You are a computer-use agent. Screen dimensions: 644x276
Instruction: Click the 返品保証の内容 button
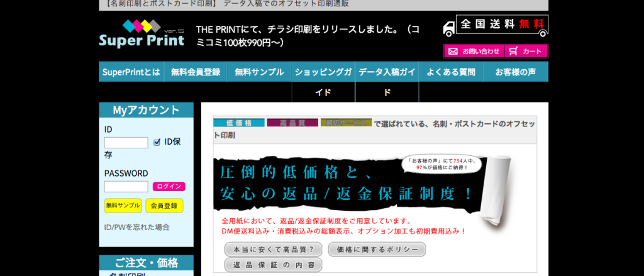(x=273, y=265)
